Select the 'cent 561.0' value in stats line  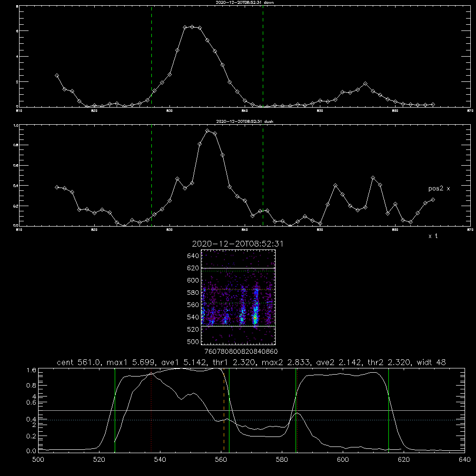click(79, 362)
